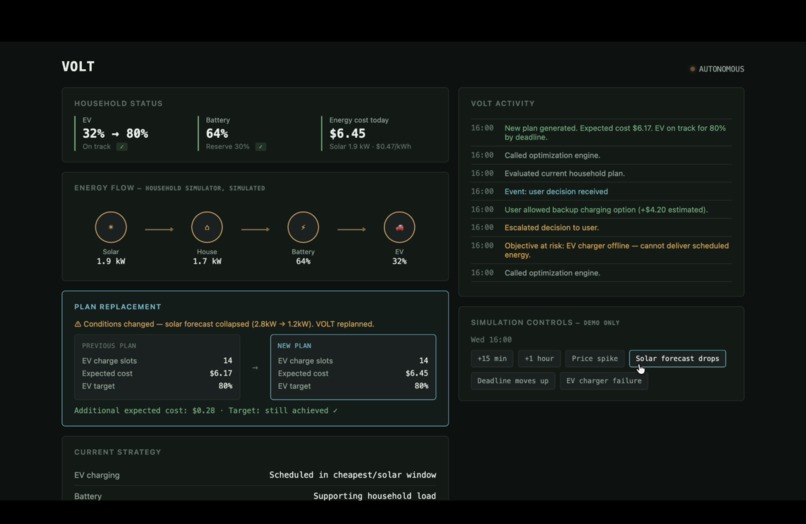Click Previous Plan expected cost $6.17

coord(221,373)
